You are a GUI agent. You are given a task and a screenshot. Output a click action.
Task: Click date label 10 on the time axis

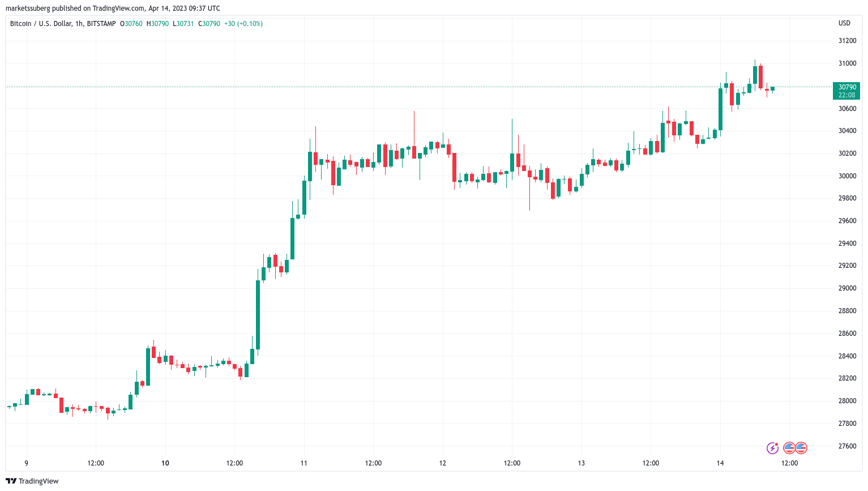[x=165, y=463]
